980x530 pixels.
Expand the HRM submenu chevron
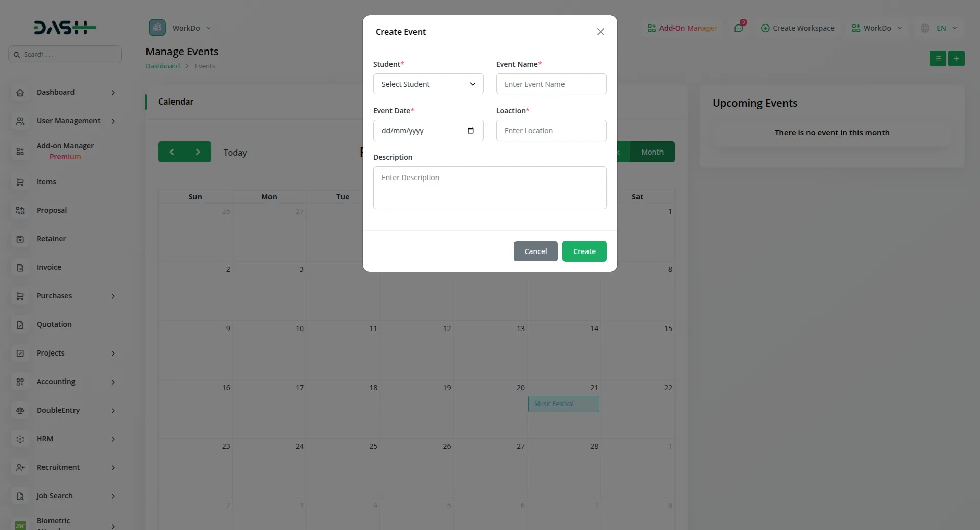[113, 439]
